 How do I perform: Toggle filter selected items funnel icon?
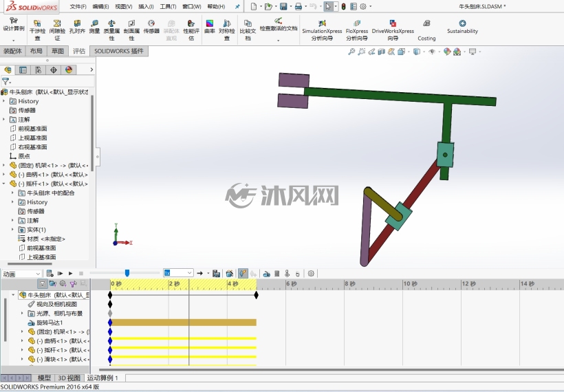pyautogui.click(x=74, y=284)
